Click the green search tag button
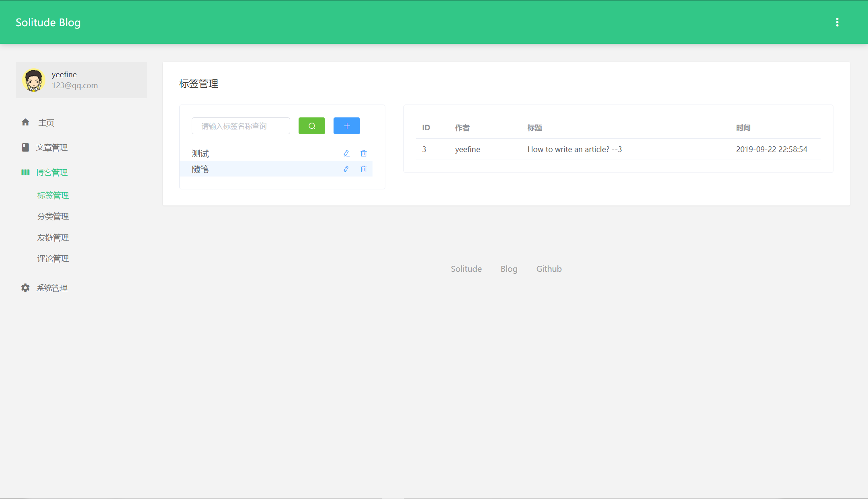The width and height of the screenshot is (868, 499). 311,126
